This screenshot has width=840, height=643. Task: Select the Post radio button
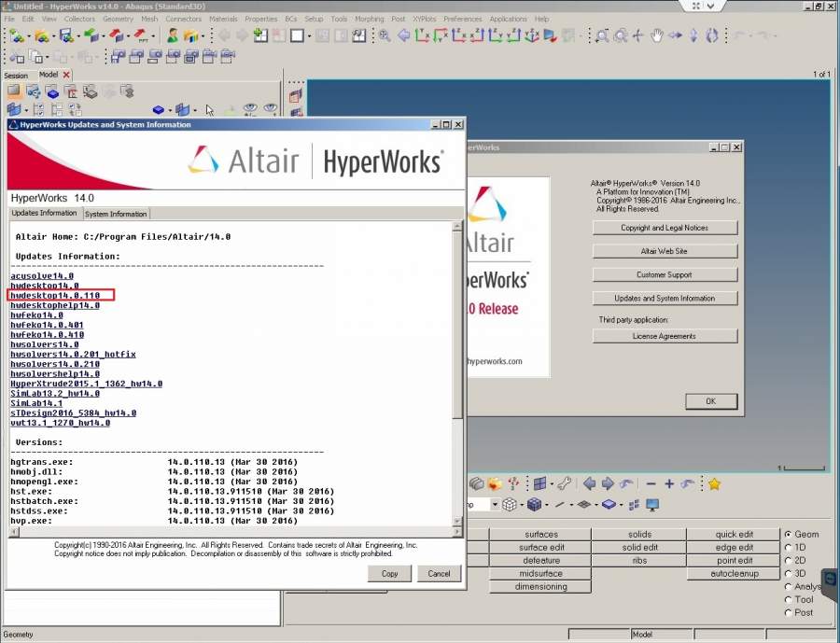coord(788,612)
